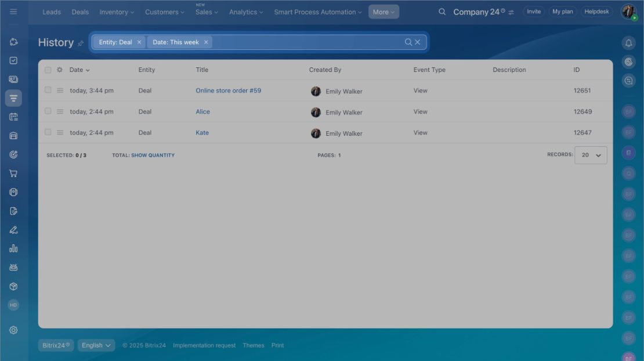This screenshot has width=644, height=361.
Task: Open row actions menu for Online store order #59
Action: coord(60,91)
